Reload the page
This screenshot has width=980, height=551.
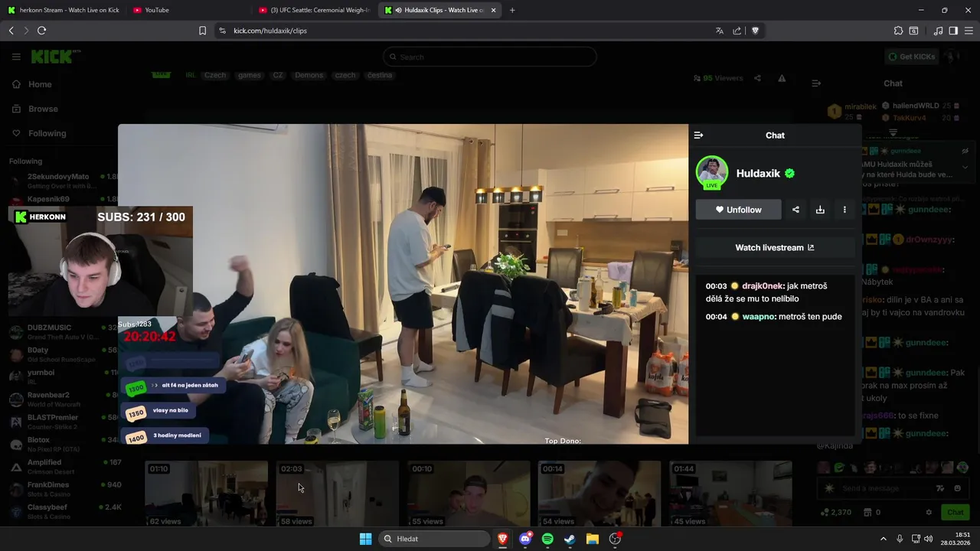click(x=41, y=31)
